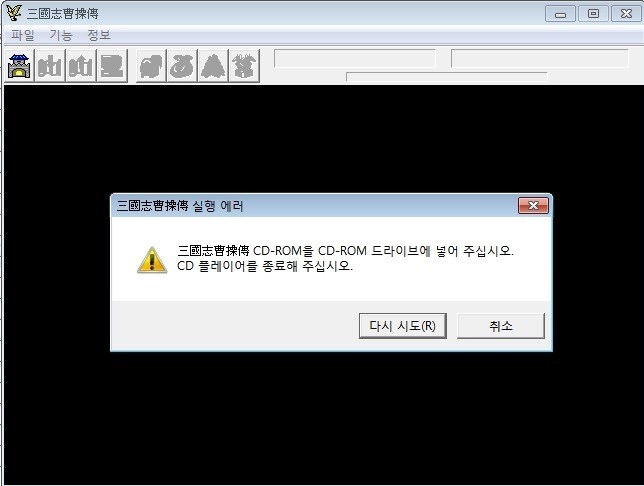Select the greyed book with up arrow icon
The height and width of the screenshot is (486, 644).
[81, 66]
